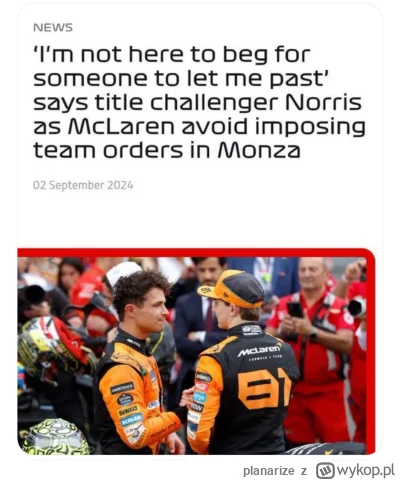Open the McLaren drivers article photo
The height and width of the screenshot is (480, 400).
pos(196,351)
